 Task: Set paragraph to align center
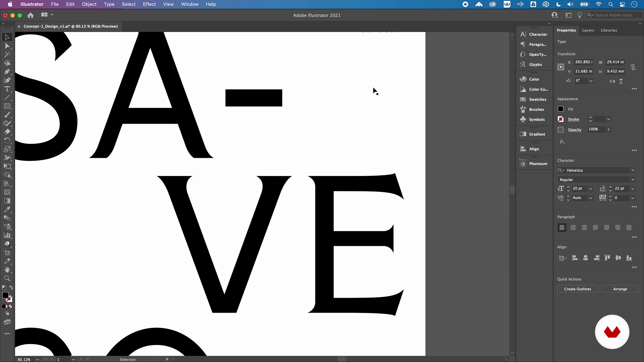click(573, 227)
